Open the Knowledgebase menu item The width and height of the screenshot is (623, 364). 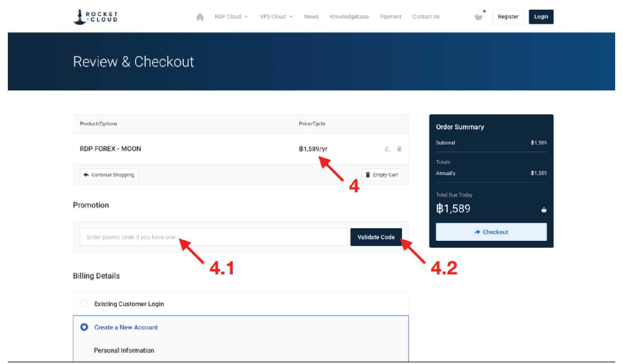[349, 17]
